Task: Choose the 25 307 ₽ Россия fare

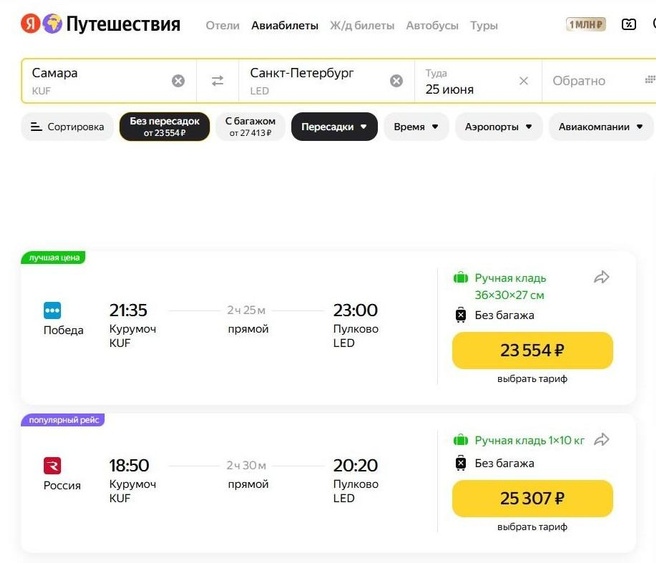Action: click(x=532, y=499)
